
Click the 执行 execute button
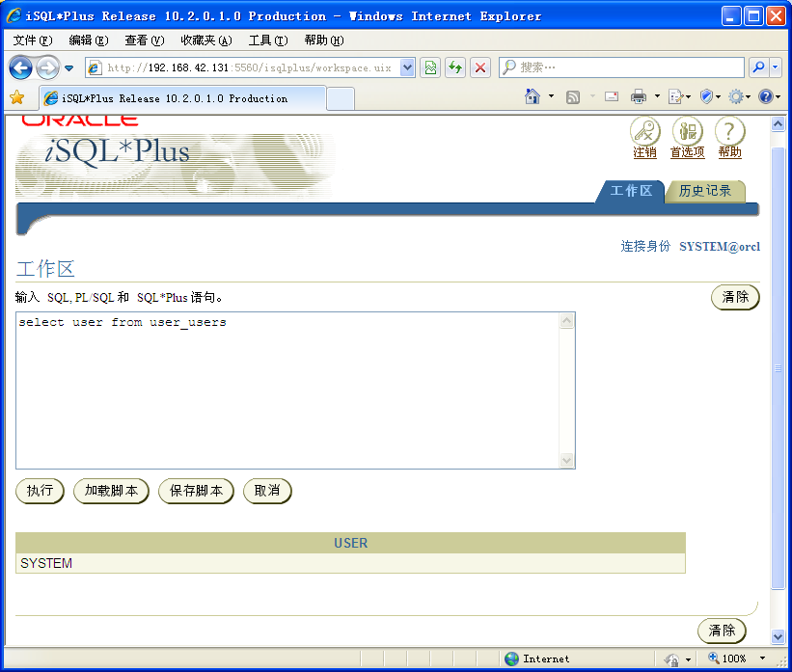[40, 491]
